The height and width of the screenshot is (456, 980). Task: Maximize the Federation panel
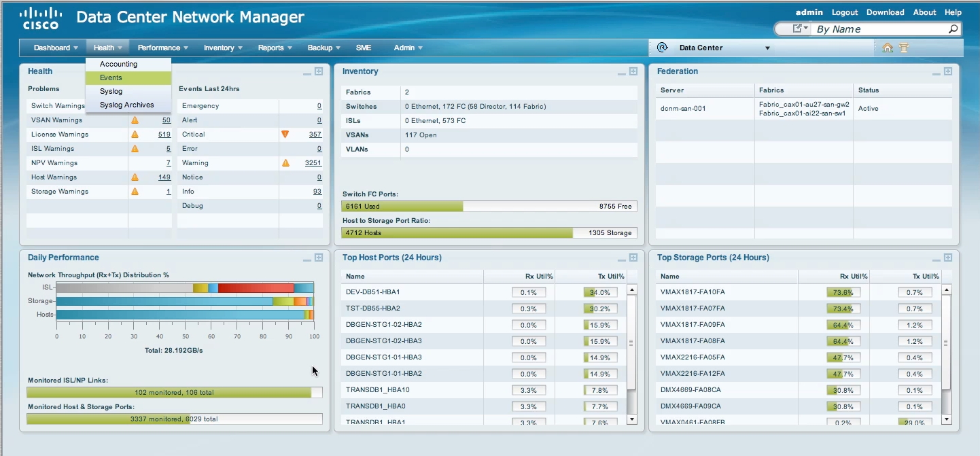click(948, 71)
